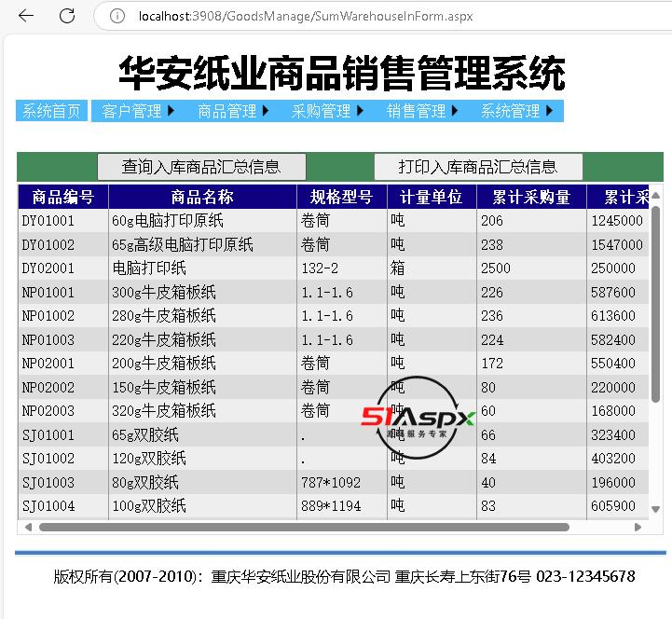Click the browser back arrow
The image size is (672, 619).
pyautogui.click(x=26, y=16)
